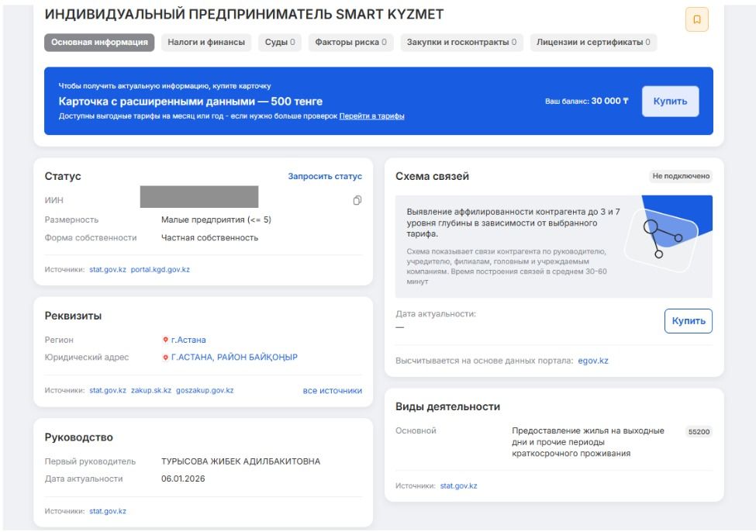Open stat.gov.kz source in the Реквизиты card
Viewport: 756px width, 532px height.
pos(108,391)
